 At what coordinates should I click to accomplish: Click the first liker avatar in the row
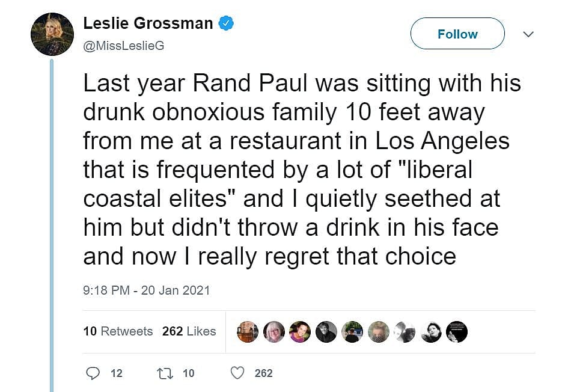(x=248, y=331)
